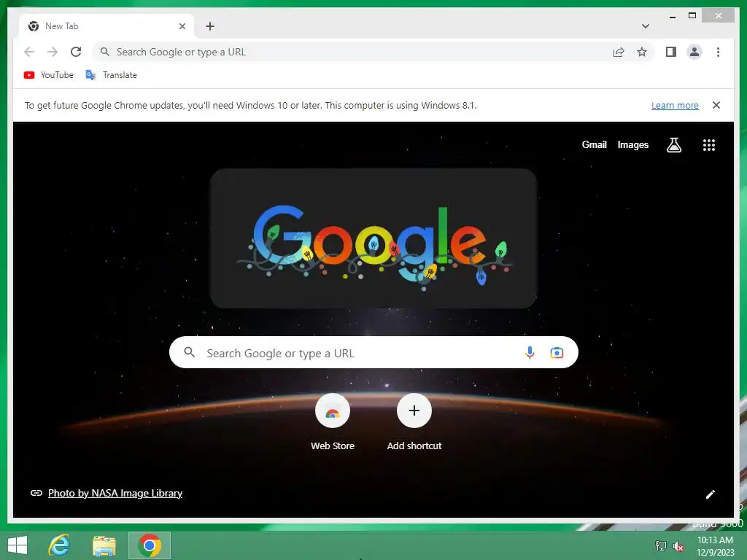Screen dimensions: 747x560
Task: Open the Search Labs flask icon
Action: [673, 145]
